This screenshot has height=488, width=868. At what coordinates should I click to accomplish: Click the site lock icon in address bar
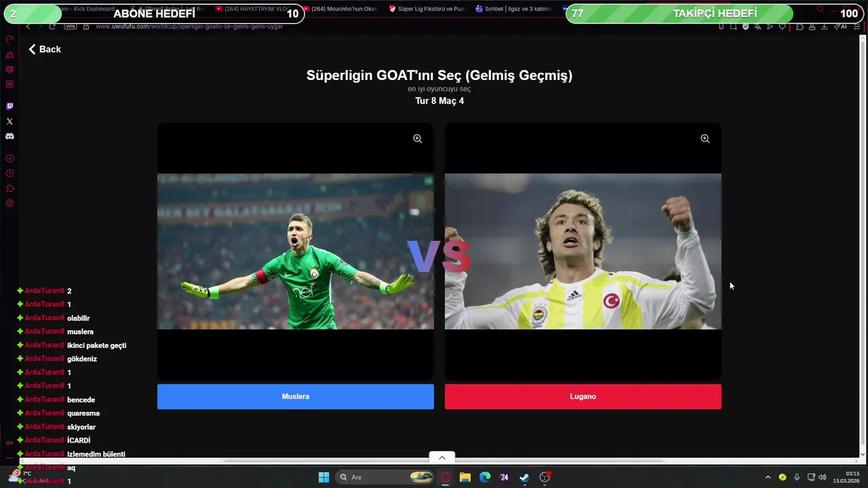pos(86,26)
